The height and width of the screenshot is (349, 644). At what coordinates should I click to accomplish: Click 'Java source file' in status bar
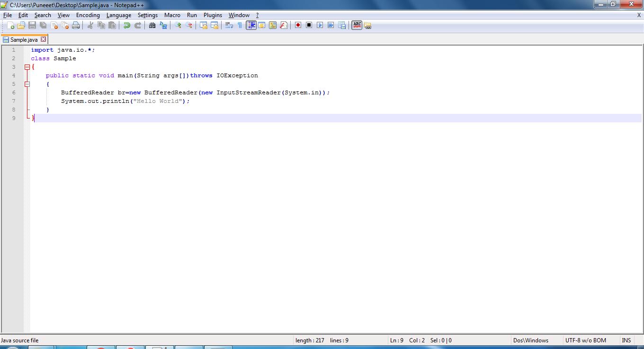tap(20, 340)
